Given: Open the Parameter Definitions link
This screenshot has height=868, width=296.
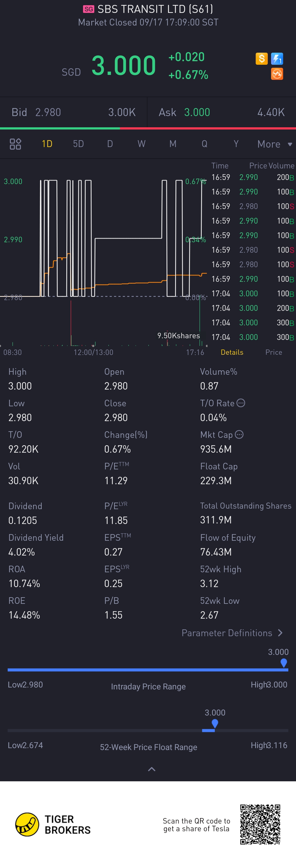Looking at the screenshot, I should click(227, 633).
